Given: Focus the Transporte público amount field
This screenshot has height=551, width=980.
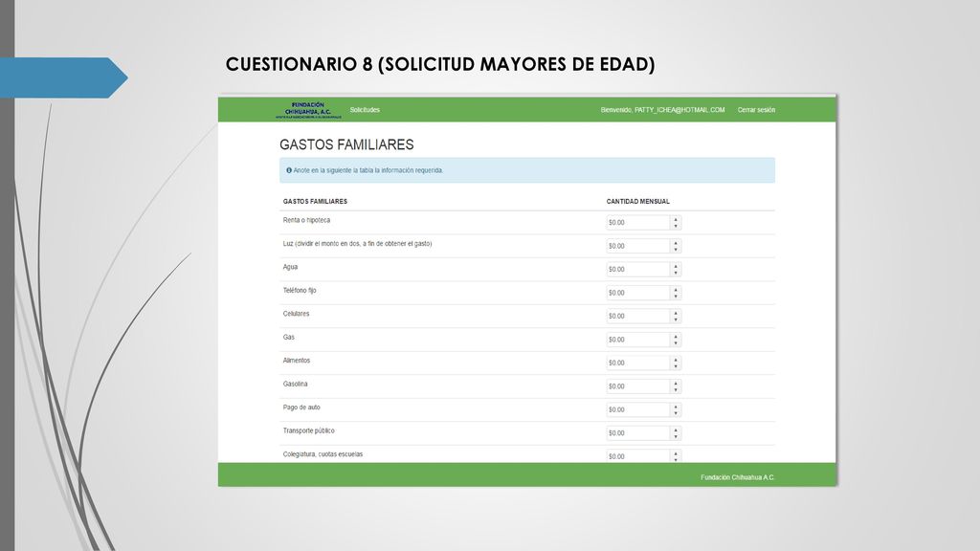Looking at the screenshot, I should [x=638, y=433].
